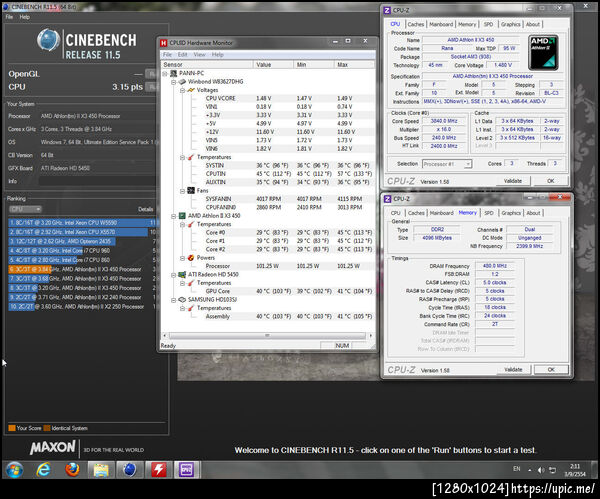Click the EN language indicator
This screenshot has width=600, height=499.
click(517, 469)
